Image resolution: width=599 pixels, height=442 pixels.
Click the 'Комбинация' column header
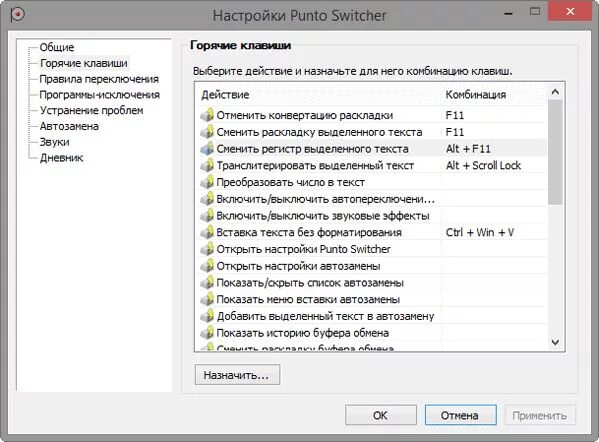(x=494, y=95)
